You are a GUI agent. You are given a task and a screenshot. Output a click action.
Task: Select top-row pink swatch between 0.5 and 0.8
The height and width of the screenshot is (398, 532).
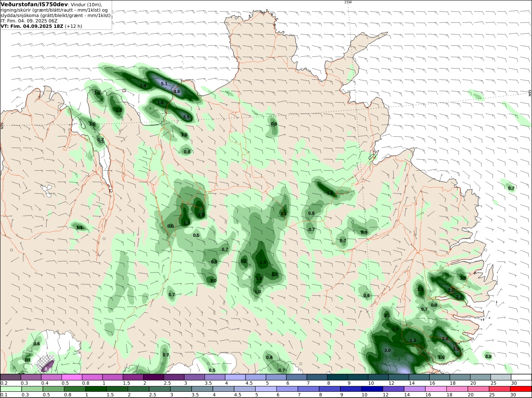point(71,377)
